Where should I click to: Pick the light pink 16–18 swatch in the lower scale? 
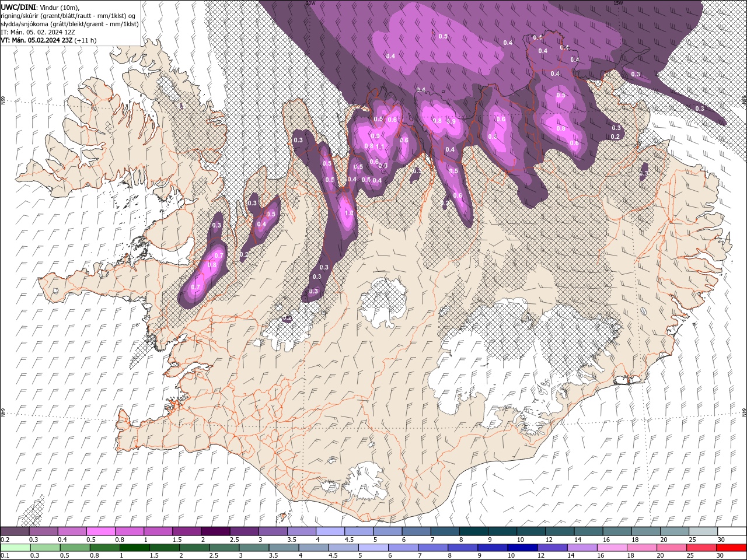coord(612,548)
